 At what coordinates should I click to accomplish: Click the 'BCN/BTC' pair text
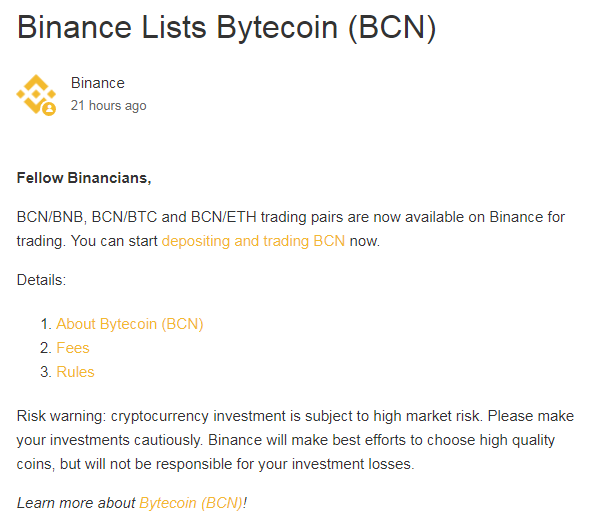[x=124, y=217]
